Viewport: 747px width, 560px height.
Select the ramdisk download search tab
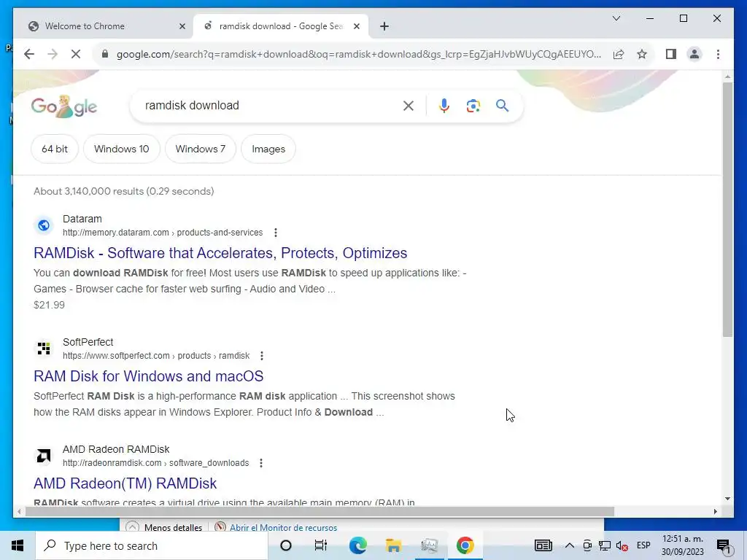point(281,26)
